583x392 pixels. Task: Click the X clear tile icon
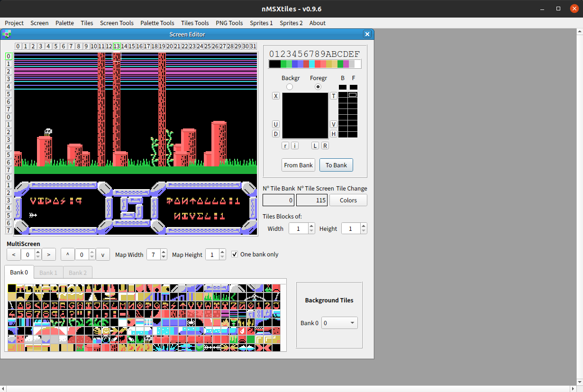pyautogui.click(x=275, y=96)
